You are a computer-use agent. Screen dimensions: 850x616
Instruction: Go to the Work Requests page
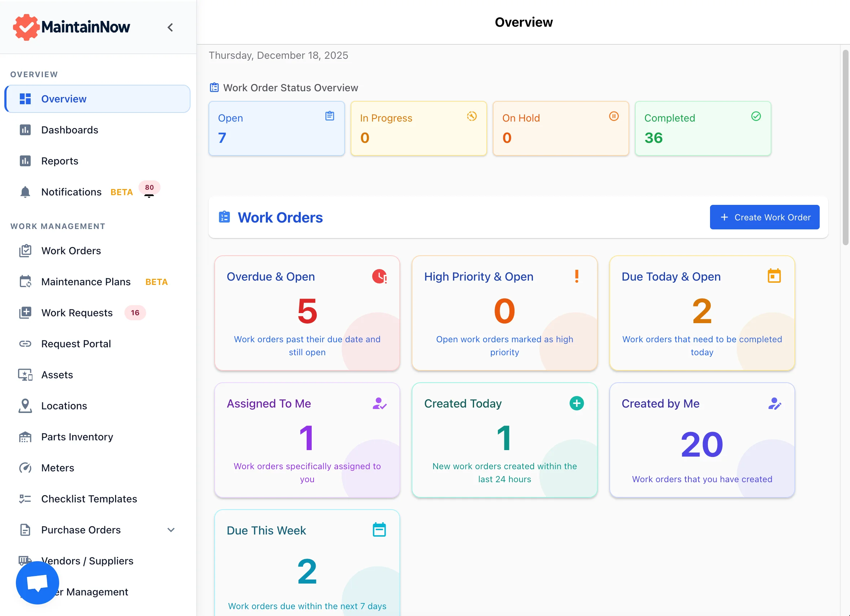[x=77, y=313]
